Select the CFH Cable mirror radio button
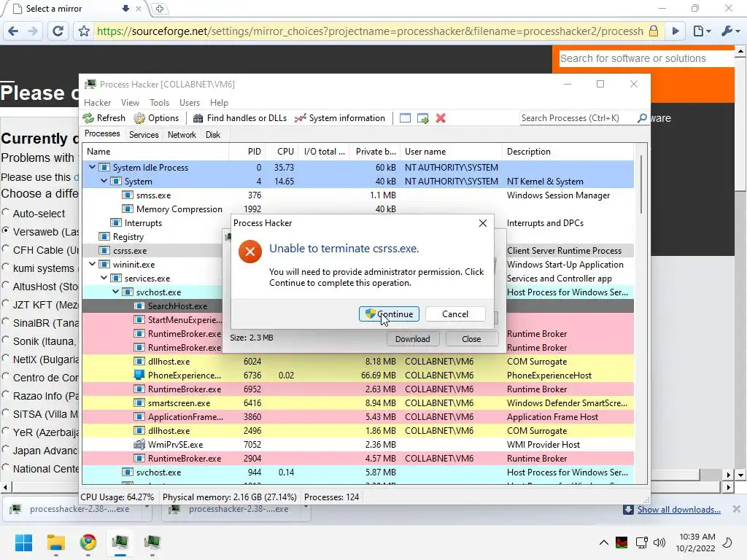The height and width of the screenshot is (560, 747). [6, 249]
